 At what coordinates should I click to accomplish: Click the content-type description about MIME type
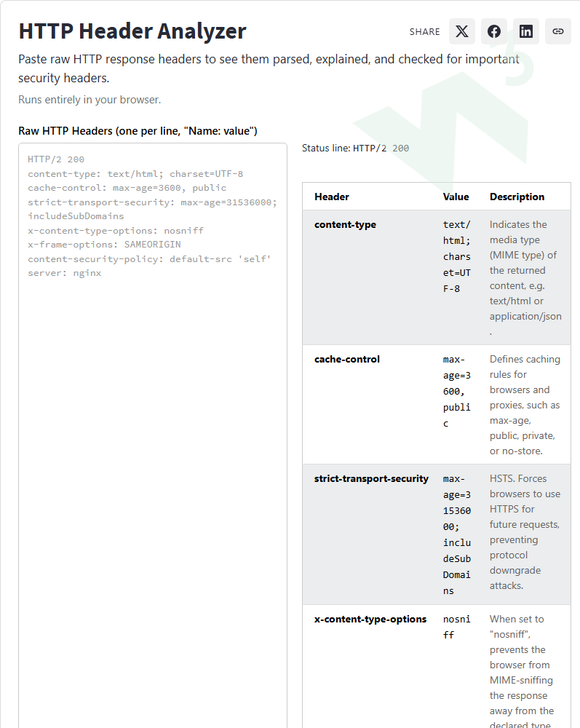[x=525, y=277]
